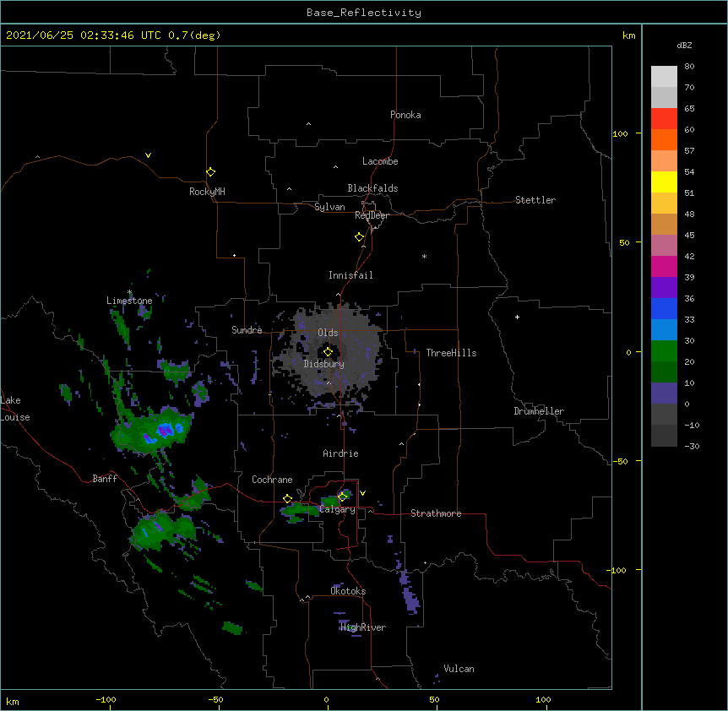Click the Innisfail town label
Viewport: 728px width, 711px height.
(350, 275)
